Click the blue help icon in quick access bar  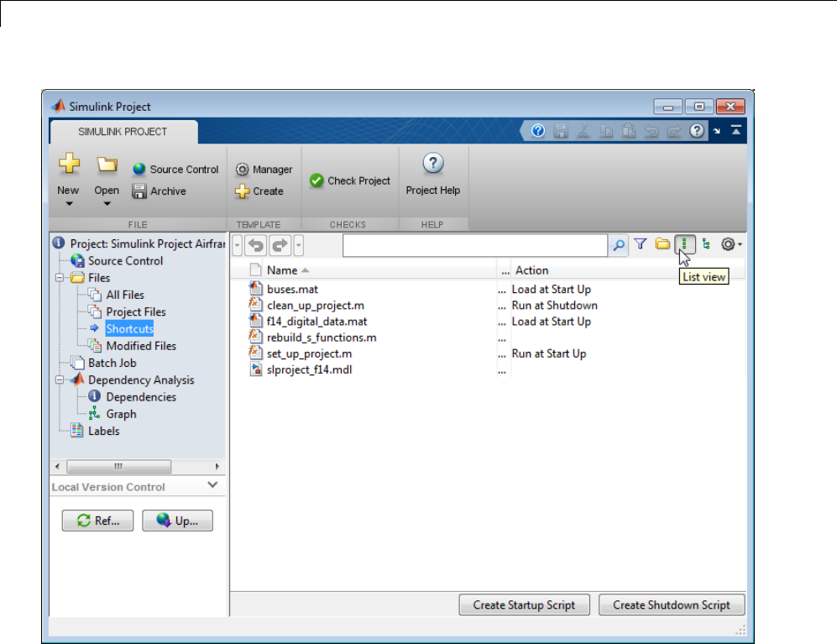tap(538, 130)
